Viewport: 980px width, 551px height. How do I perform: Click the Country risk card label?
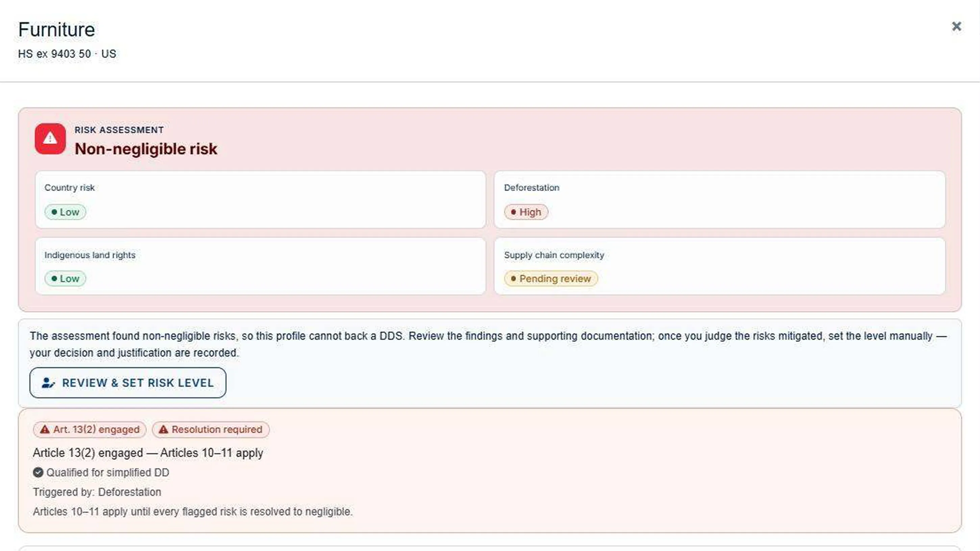69,187
